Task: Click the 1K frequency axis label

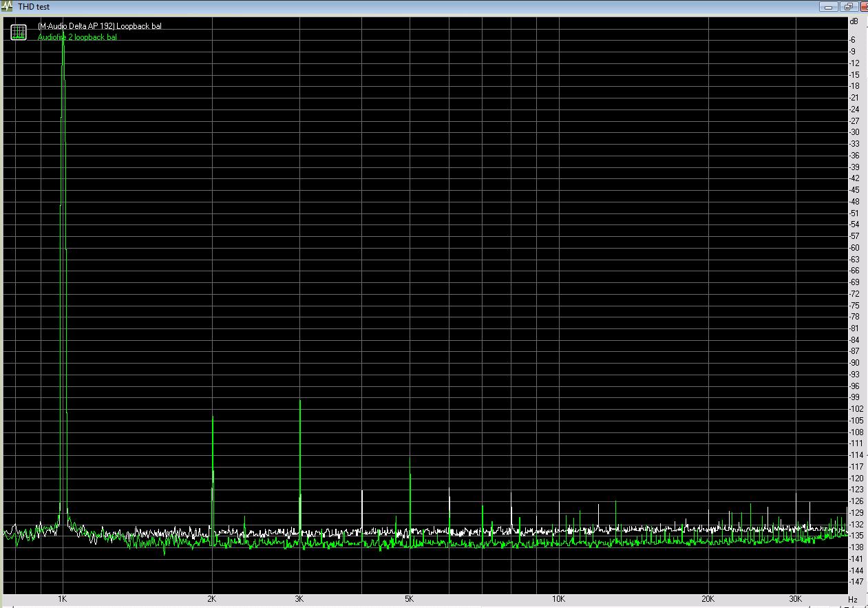Action: [x=62, y=599]
